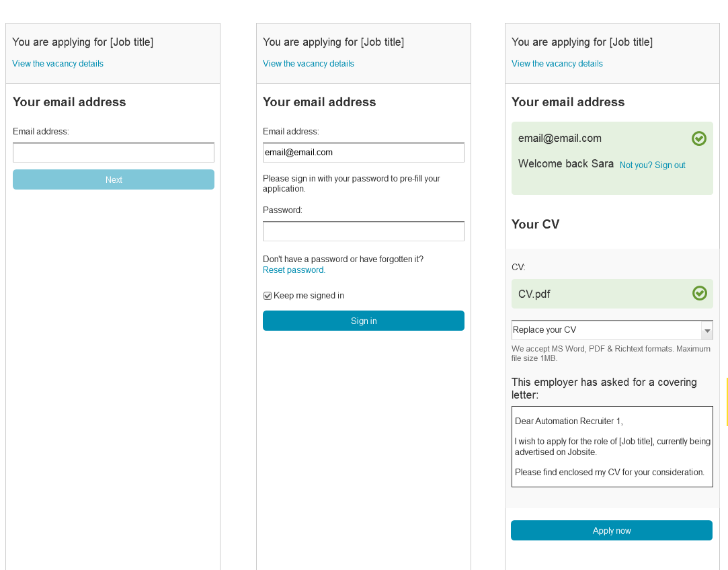Toggle the Keep me signed in checkbox
This screenshot has height=570, width=728.
click(x=268, y=296)
